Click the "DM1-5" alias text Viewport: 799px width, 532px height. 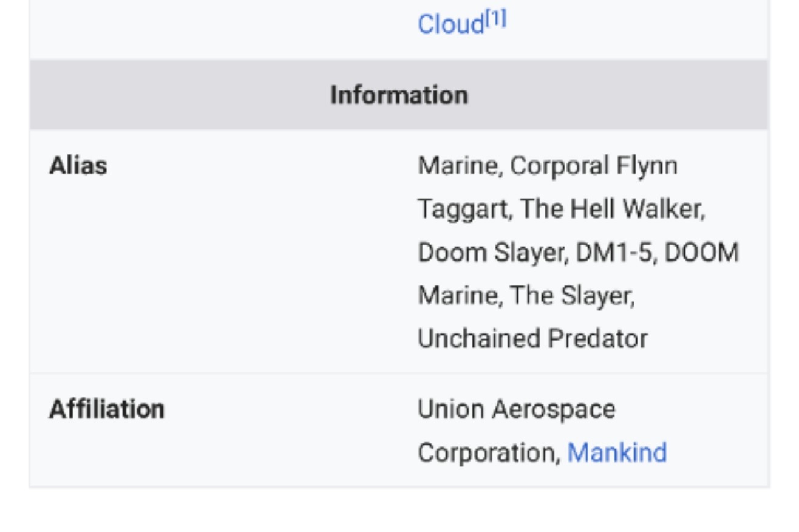click(614, 253)
